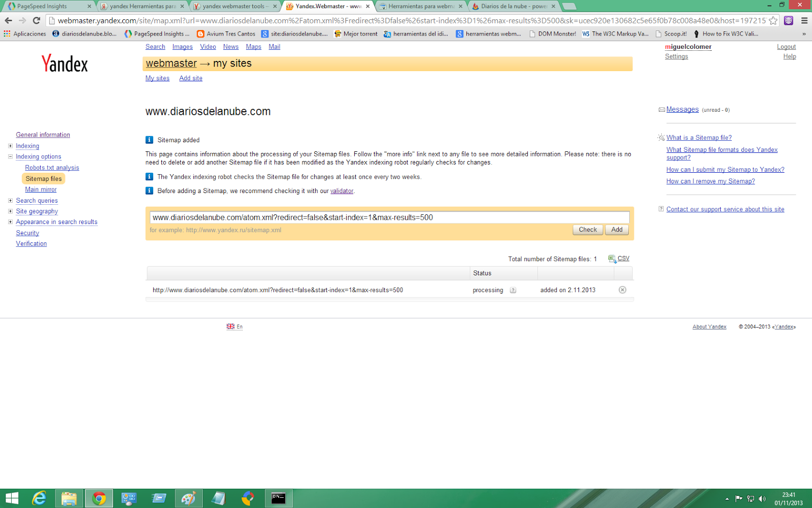812x508 pixels.
Task: Collapse the Indexing options section
Action: (x=10, y=156)
